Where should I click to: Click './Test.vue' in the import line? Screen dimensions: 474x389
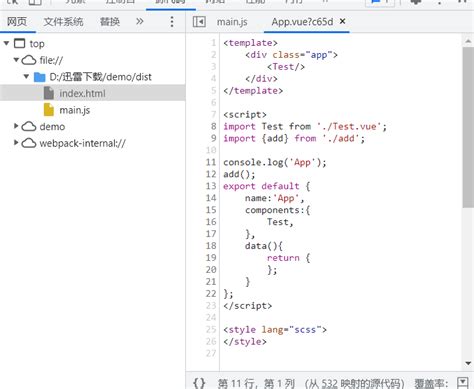[x=349, y=127]
